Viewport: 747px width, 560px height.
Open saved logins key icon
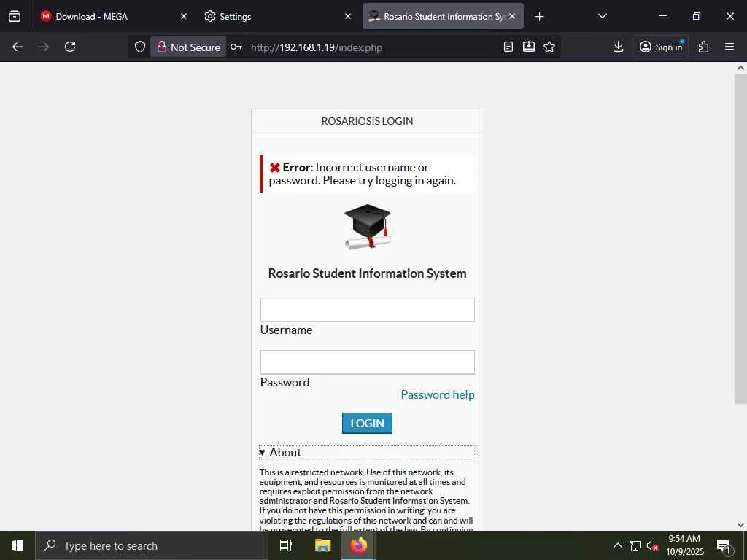236,47
